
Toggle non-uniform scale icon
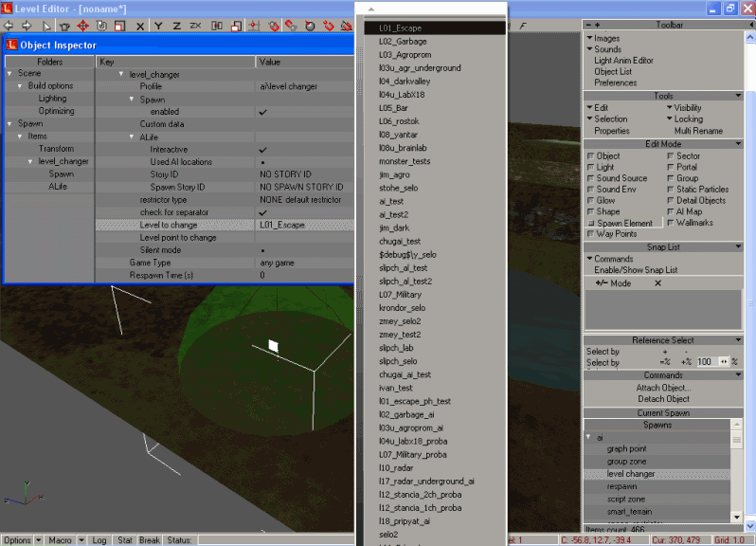coord(236,26)
